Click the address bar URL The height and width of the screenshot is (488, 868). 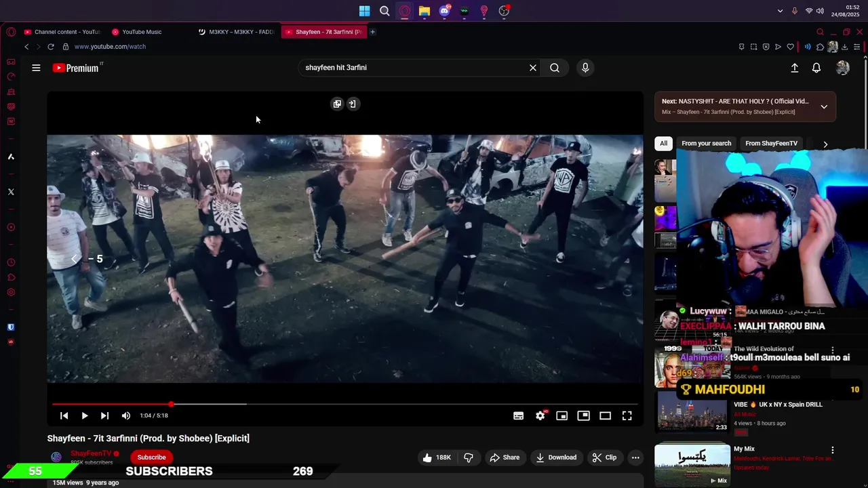tap(110, 47)
